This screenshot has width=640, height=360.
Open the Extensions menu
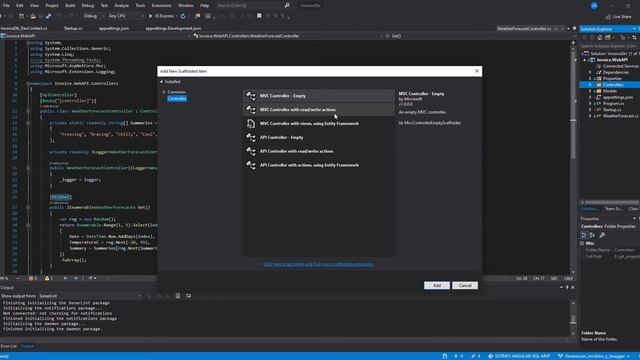161,6
